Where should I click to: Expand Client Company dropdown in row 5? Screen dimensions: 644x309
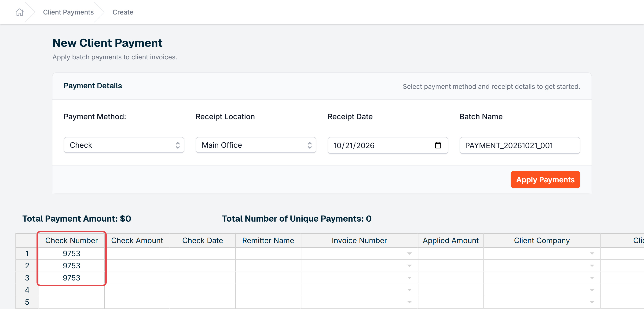tap(592, 302)
